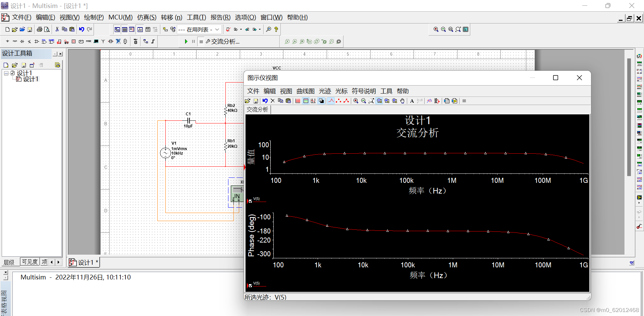Open the 仿真(S) menu

[x=147, y=17]
